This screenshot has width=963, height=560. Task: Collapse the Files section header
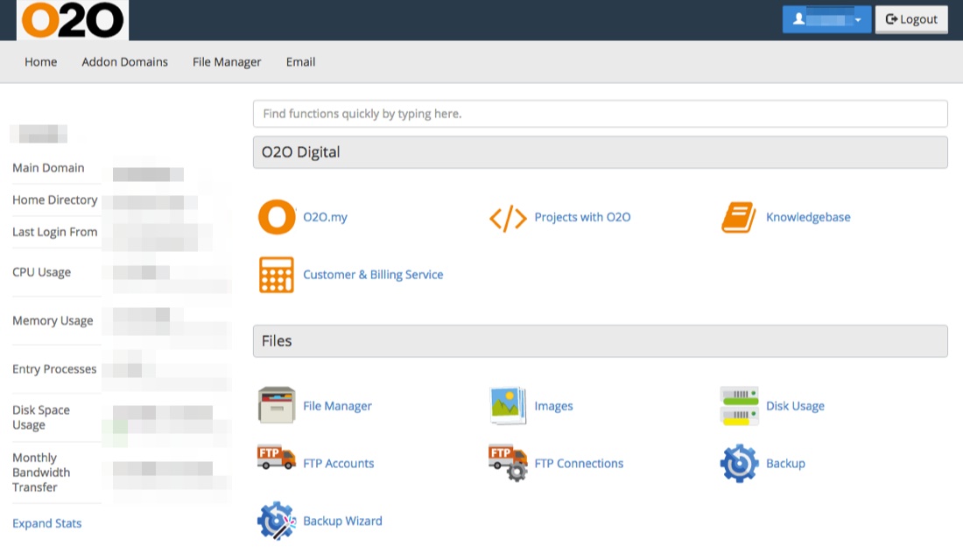click(600, 340)
